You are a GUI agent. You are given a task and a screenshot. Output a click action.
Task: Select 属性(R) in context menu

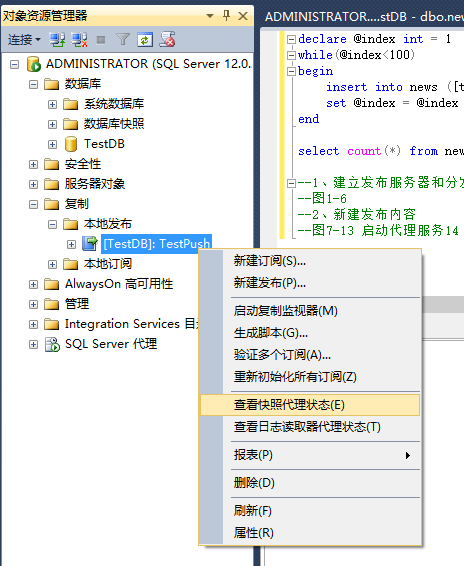pos(253,532)
